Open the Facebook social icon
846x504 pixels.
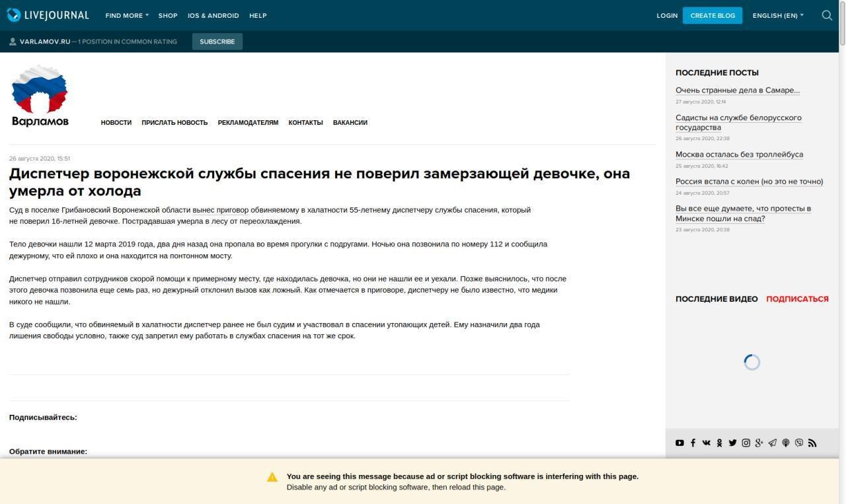point(693,443)
